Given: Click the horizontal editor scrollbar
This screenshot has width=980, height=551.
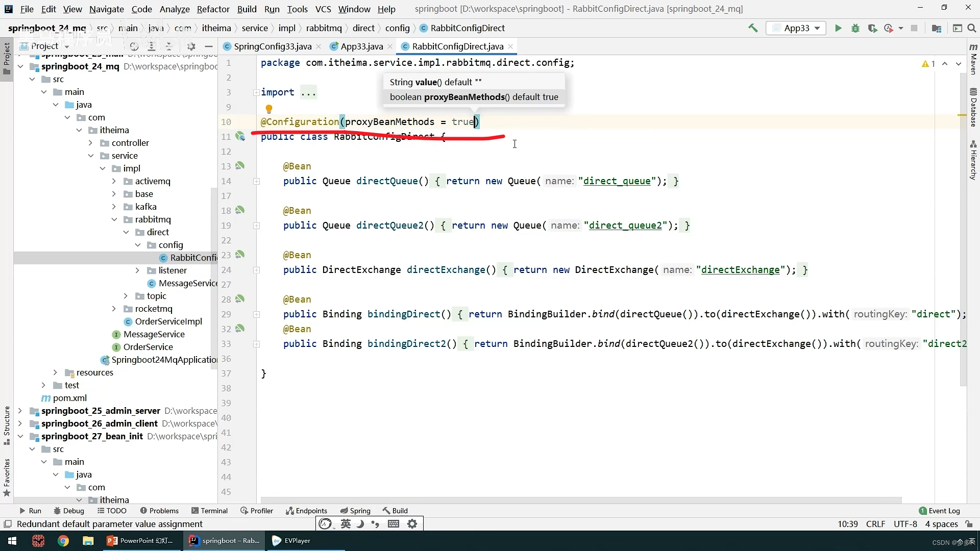Looking at the screenshot, I should pos(581,500).
